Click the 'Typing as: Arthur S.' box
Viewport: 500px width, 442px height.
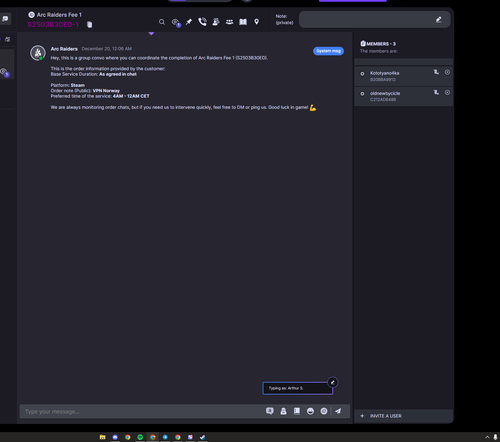[297, 388]
